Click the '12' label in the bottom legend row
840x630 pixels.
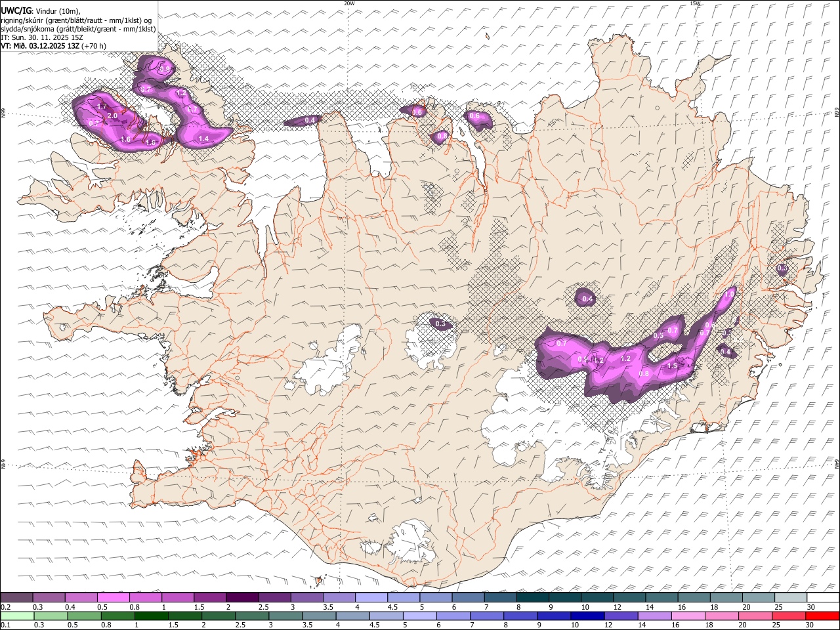pyautogui.click(x=608, y=625)
